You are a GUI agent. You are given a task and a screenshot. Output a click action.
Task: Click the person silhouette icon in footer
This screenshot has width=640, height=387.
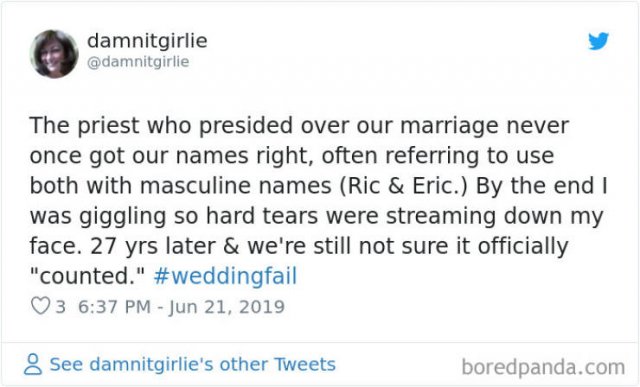coord(33,365)
